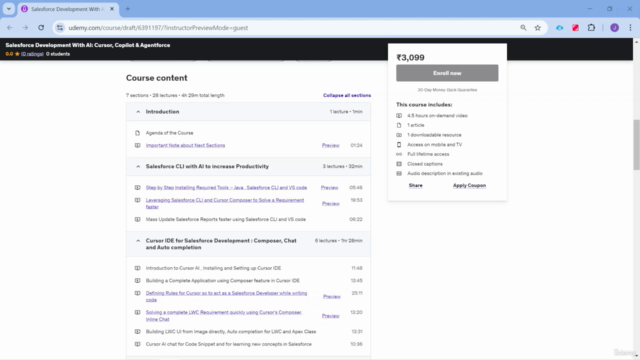Click video icon beside Important Note lecture

click(138, 145)
